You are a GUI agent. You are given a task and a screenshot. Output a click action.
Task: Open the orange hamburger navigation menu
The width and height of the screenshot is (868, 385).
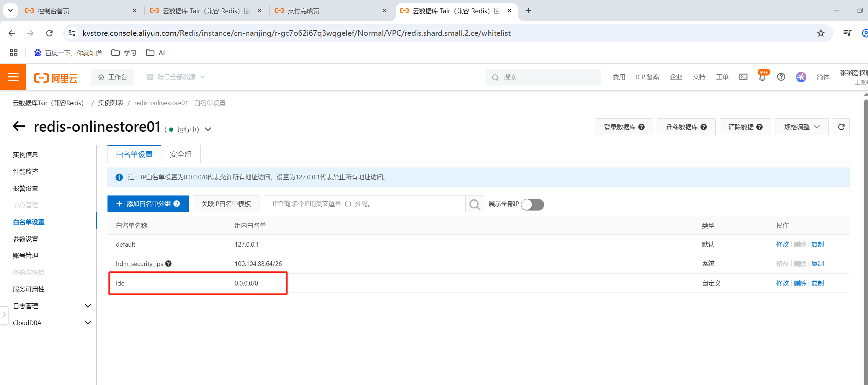pos(13,77)
